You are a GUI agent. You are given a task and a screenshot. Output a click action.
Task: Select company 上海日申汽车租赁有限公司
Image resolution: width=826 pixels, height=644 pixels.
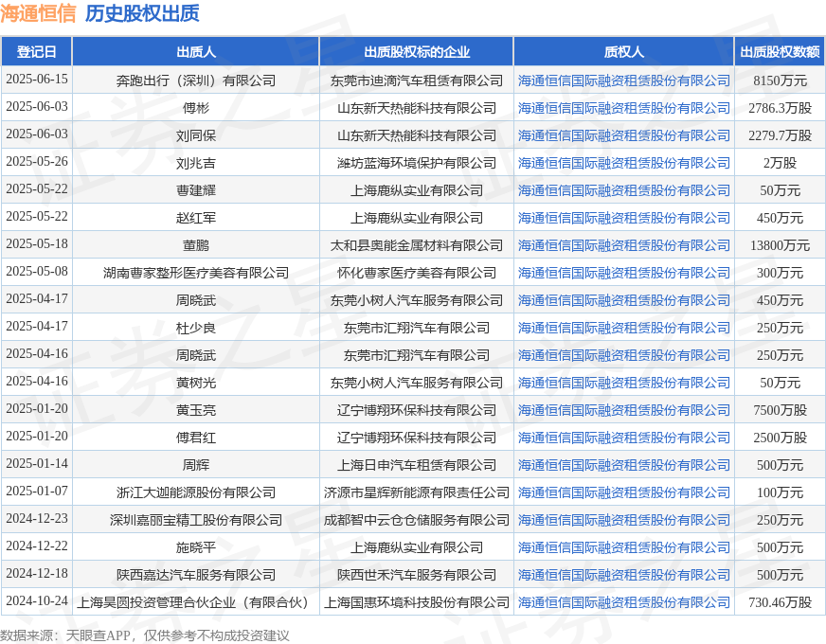click(x=416, y=465)
